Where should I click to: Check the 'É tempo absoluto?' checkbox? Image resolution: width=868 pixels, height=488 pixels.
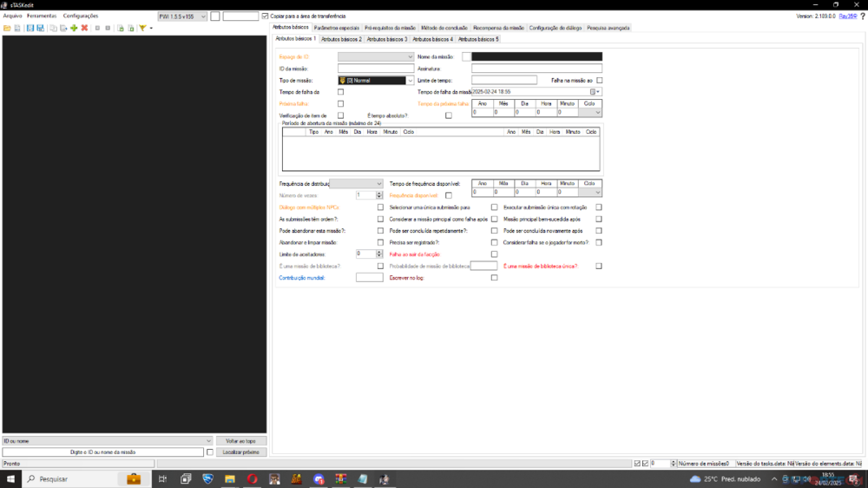click(449, 115)
